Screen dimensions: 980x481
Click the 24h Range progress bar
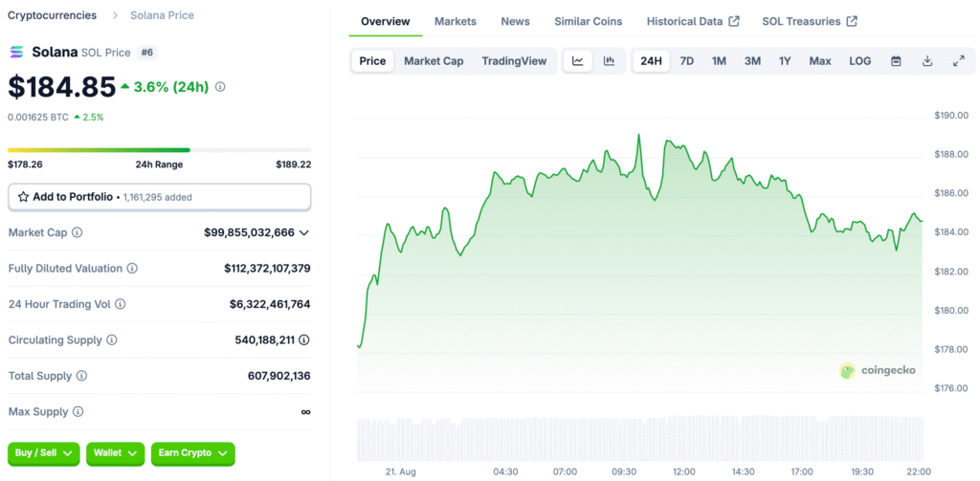click(160, 150)
